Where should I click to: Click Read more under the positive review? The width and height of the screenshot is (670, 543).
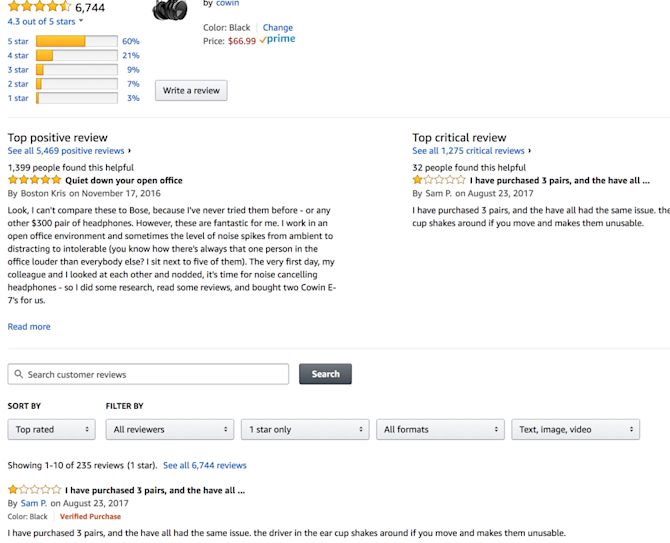click(x=29, y=326)
